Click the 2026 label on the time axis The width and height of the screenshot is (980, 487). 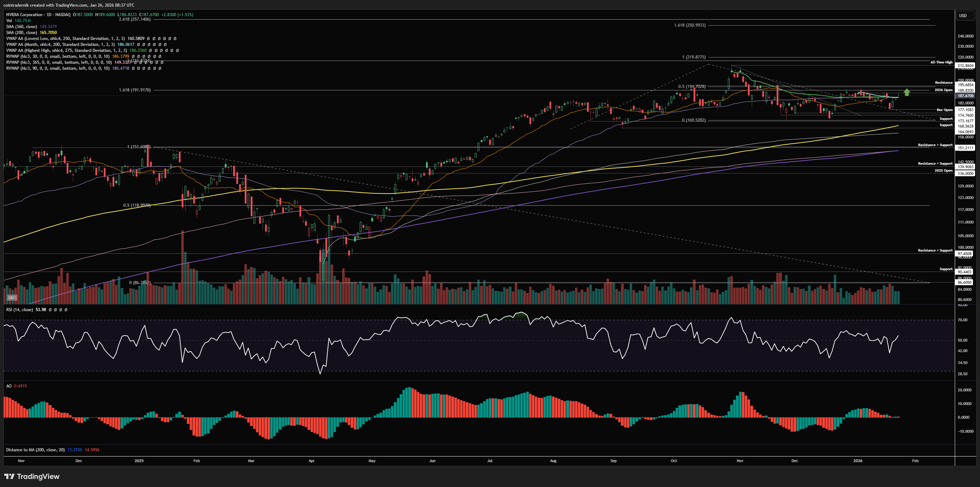coord(858,461)
